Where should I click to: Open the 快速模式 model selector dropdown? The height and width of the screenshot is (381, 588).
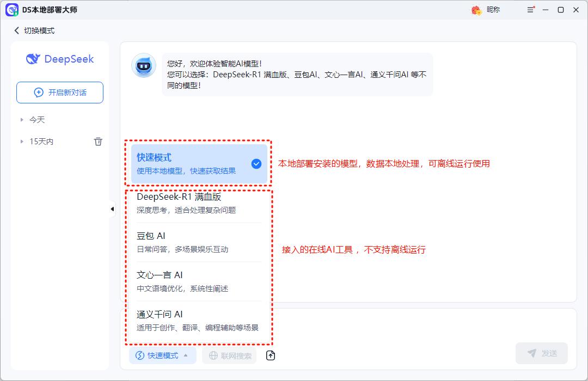(x=162, y=355)
